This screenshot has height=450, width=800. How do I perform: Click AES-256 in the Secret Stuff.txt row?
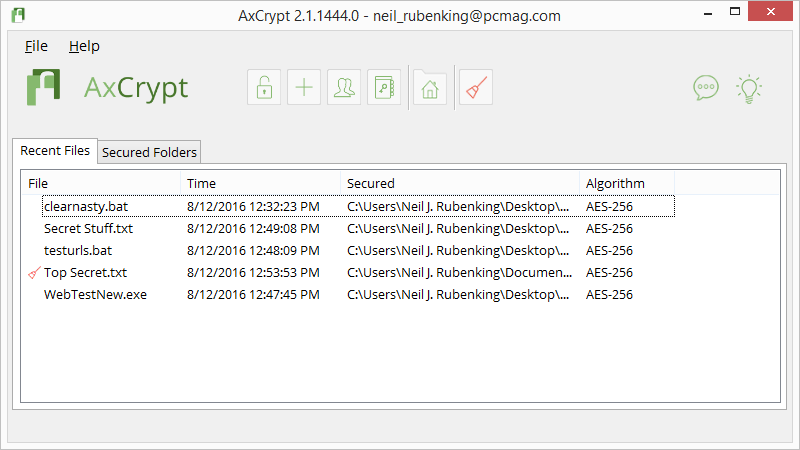click(x=609, y=229)
